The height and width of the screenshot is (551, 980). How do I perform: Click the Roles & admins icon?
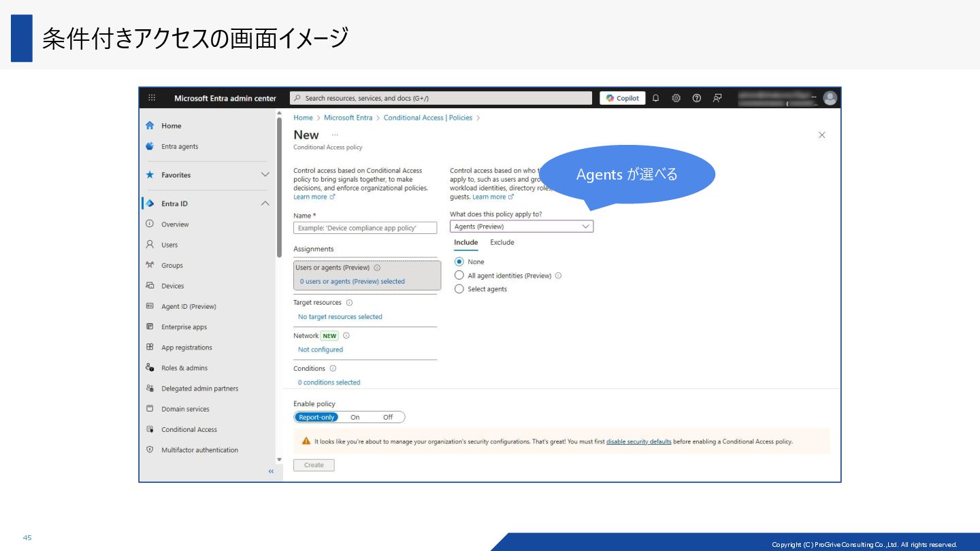150,367
